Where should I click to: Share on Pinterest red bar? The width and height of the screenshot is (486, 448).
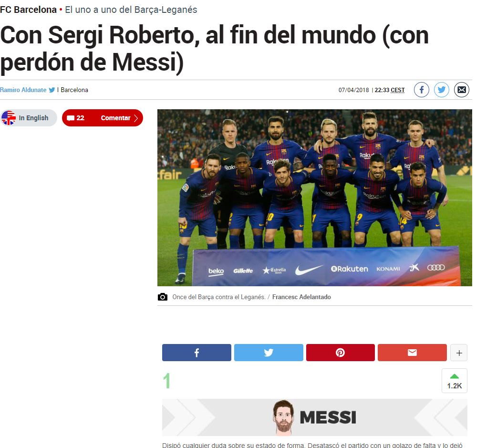341,353
